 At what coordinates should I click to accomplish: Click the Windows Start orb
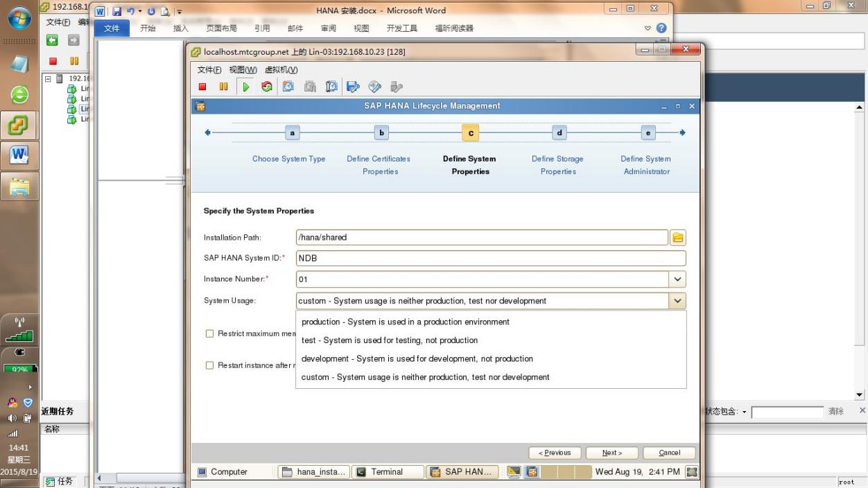tap(19, 17)
